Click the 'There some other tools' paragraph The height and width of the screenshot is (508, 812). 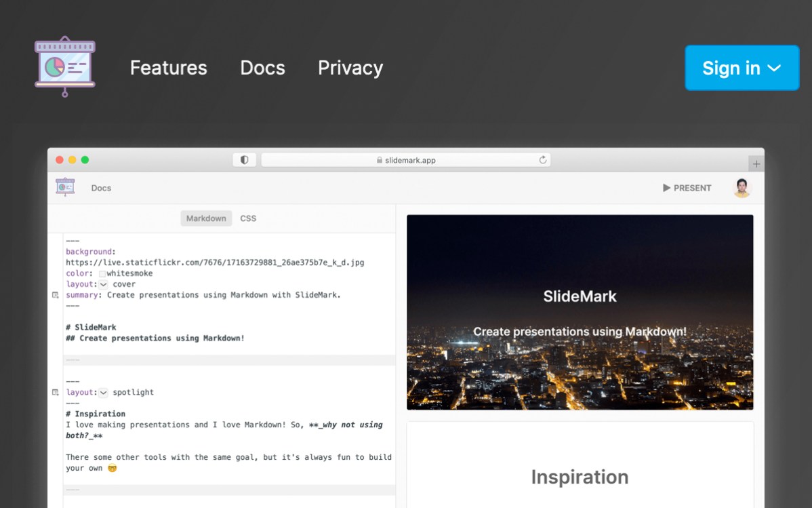[228, 463]
